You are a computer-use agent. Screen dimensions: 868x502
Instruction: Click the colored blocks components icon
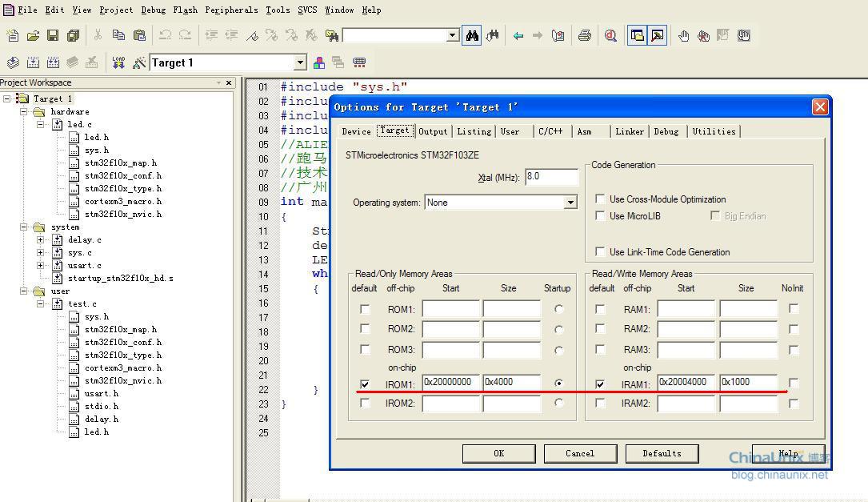coord(319,62)
